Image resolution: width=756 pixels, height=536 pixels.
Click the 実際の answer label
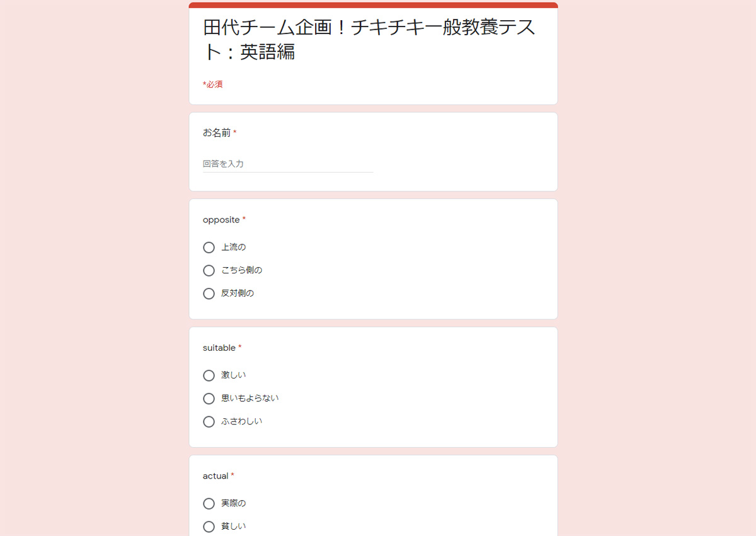click(233, 503)
